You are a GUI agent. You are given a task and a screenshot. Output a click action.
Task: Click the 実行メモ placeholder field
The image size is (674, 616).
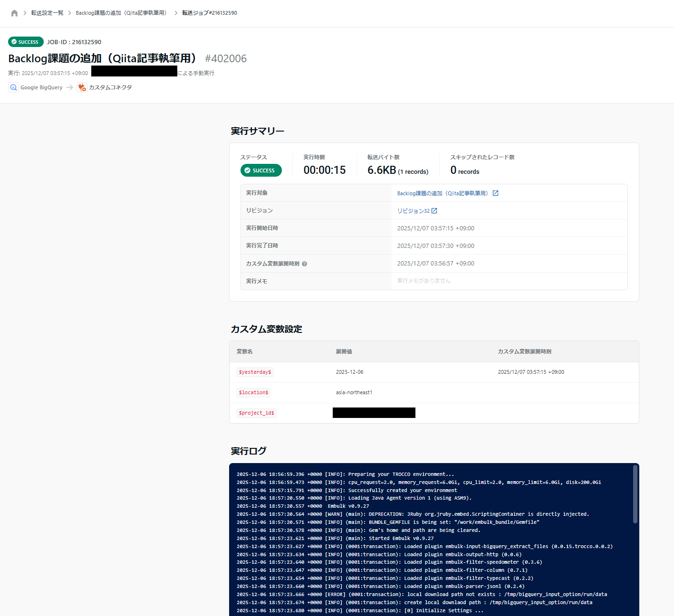[x=424, y=281]
